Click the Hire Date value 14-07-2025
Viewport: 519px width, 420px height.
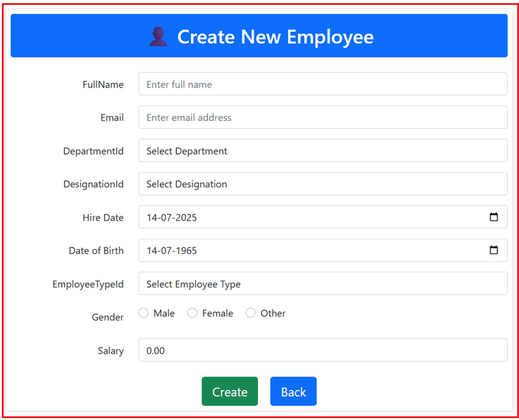pos(172,218)
